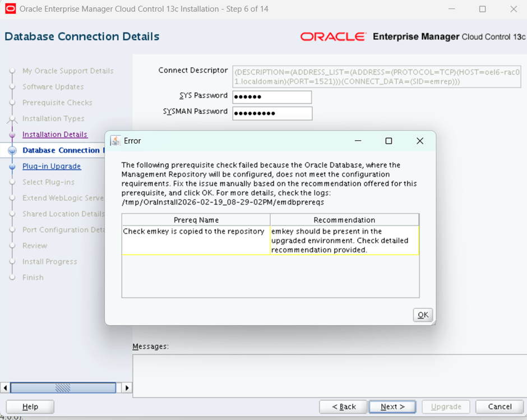Click the Cancel button

point(500,407)
